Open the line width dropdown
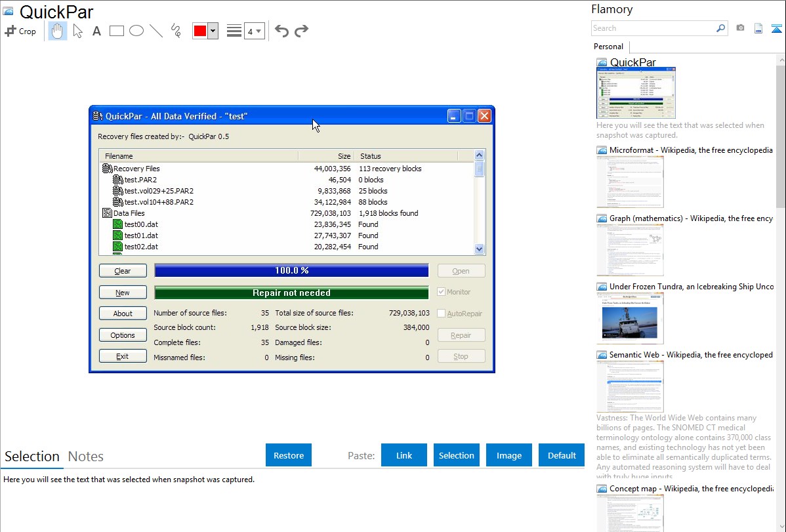 [x=254, y=31]
